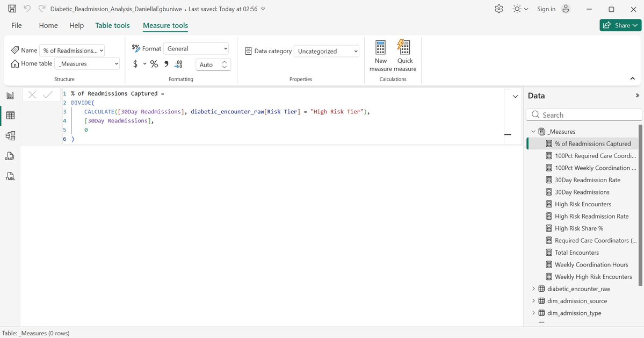Screen dimensions: 644x338
Task: Toggle thousands separator comma icon
Action: pyautogui.click(x=167, y=64)
